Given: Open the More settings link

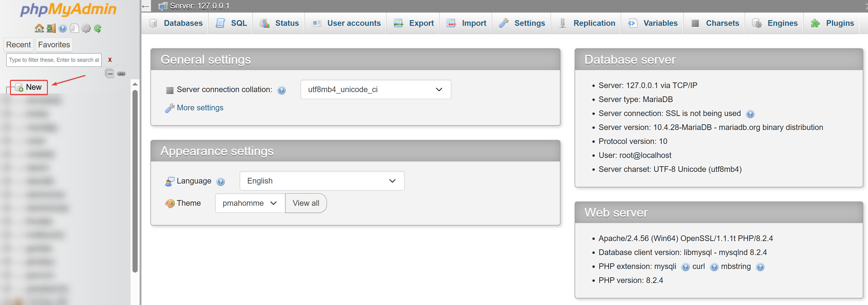Looking at the screenshot, I should (200, 108).
